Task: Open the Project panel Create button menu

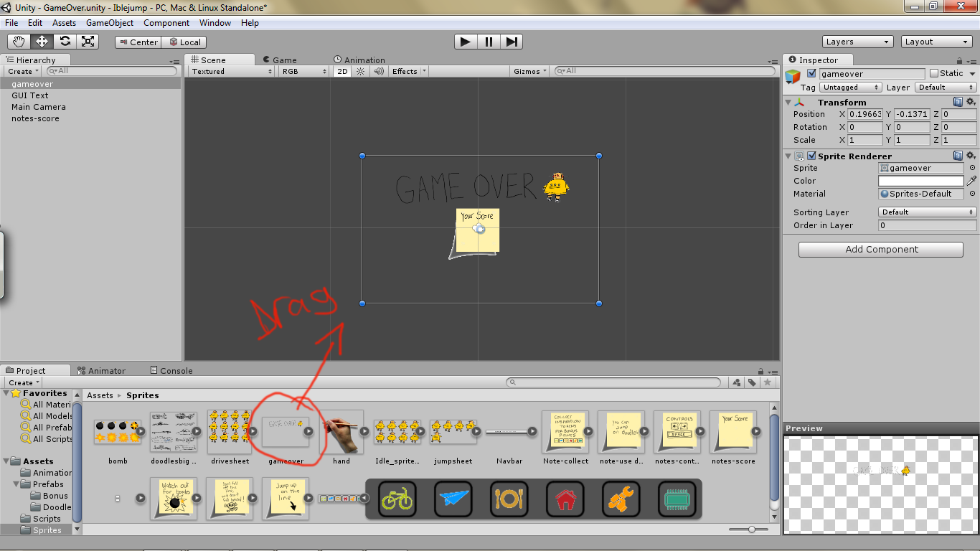Action: pos(24,382)
